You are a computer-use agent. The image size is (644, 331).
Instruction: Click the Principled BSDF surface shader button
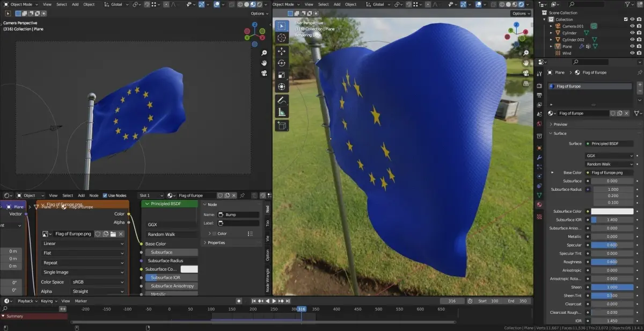(x=610, y=143)
